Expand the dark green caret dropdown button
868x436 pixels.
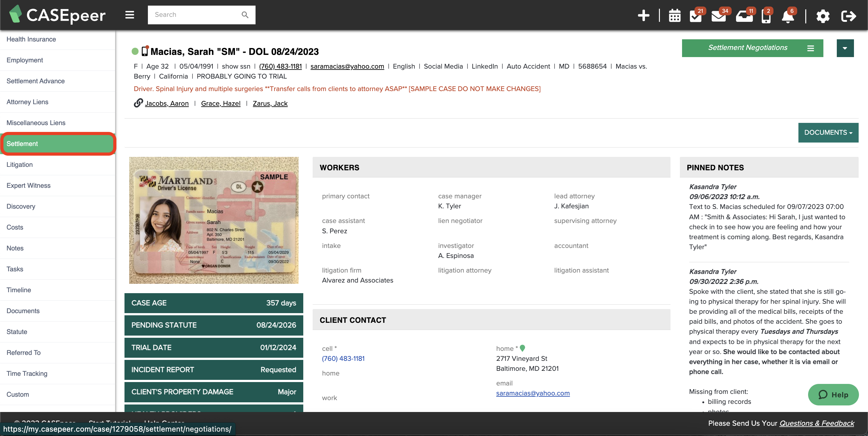[845, 48]
